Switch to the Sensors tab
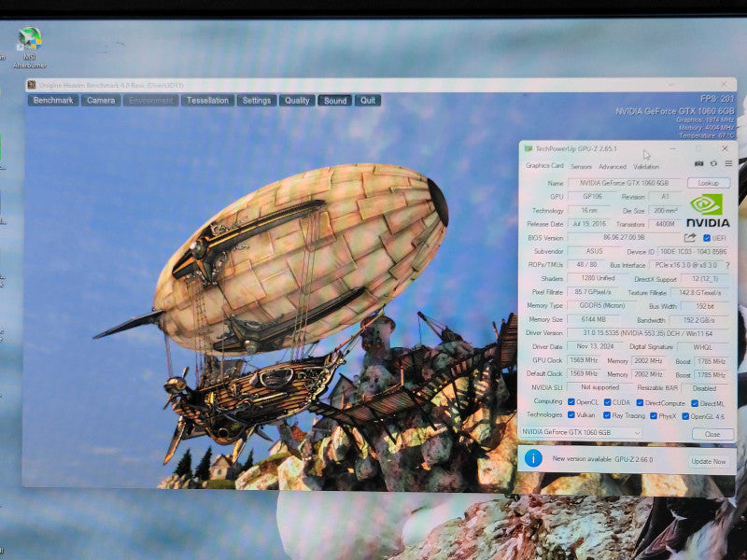The width and height of the screenshot is (747, 560). coord(581,166)
